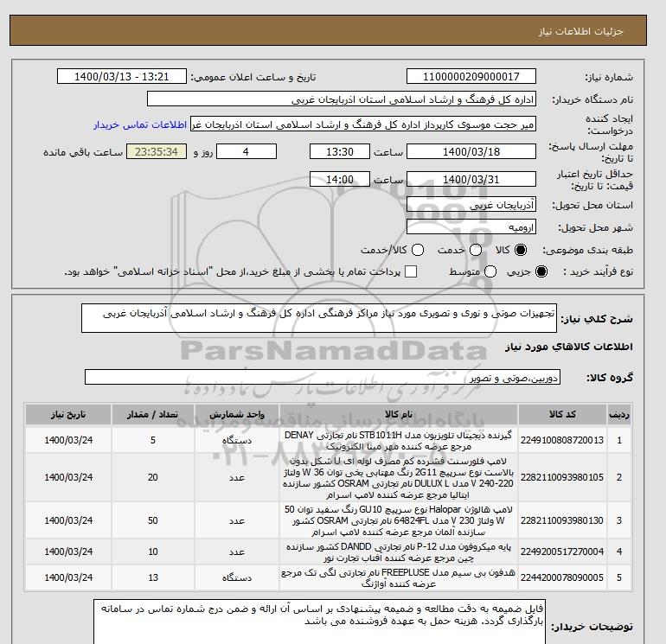Viewport: 666px width, 644px height.
Task: Click the remaining time countdown 23:35:34
Action: click(157, 151)
